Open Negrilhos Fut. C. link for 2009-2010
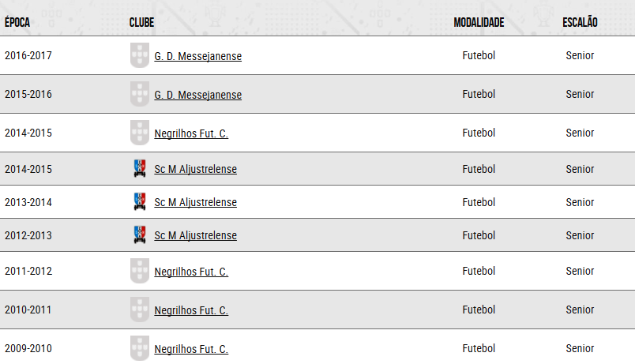The image size is (635, 364). [x=191, y=349]
